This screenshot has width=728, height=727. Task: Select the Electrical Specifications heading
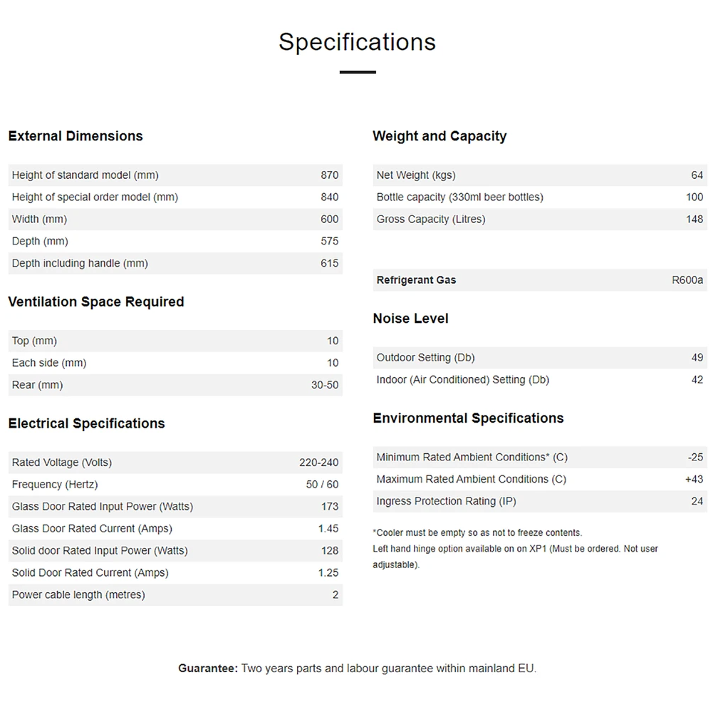click(x=86, y=424)
